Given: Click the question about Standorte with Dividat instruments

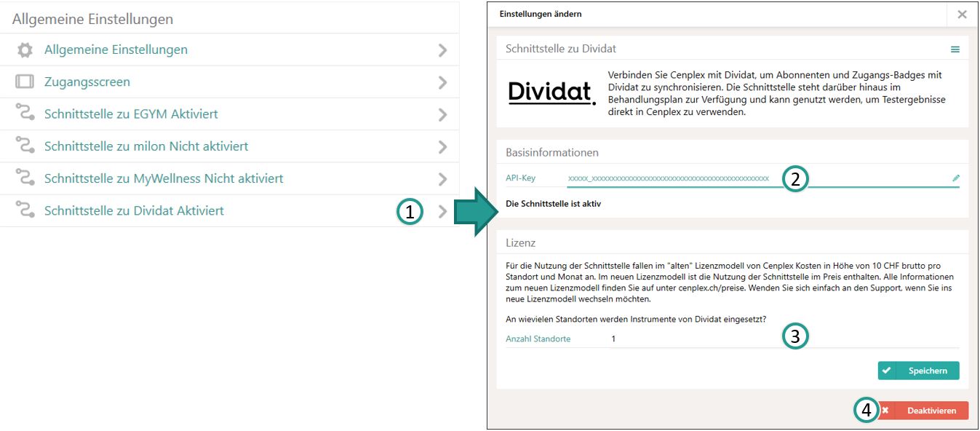Looking at the screenshot, I should 636,320.
